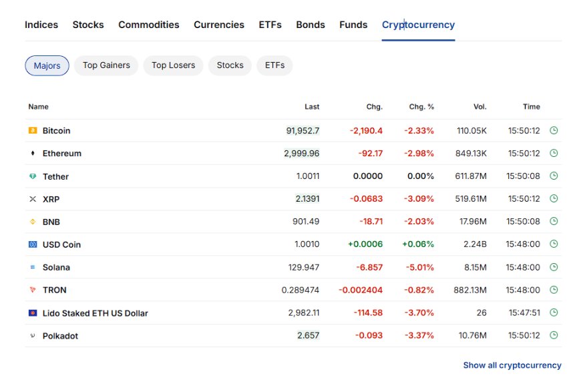
Task: Open the TRON name link
Action: click(x=55, y=290)
